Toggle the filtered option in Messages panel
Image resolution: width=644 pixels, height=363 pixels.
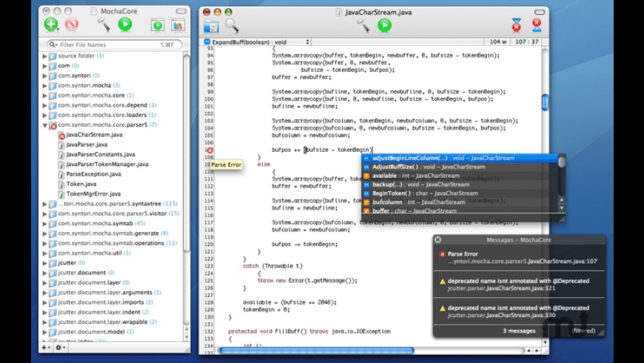click(x=583, y=330)
